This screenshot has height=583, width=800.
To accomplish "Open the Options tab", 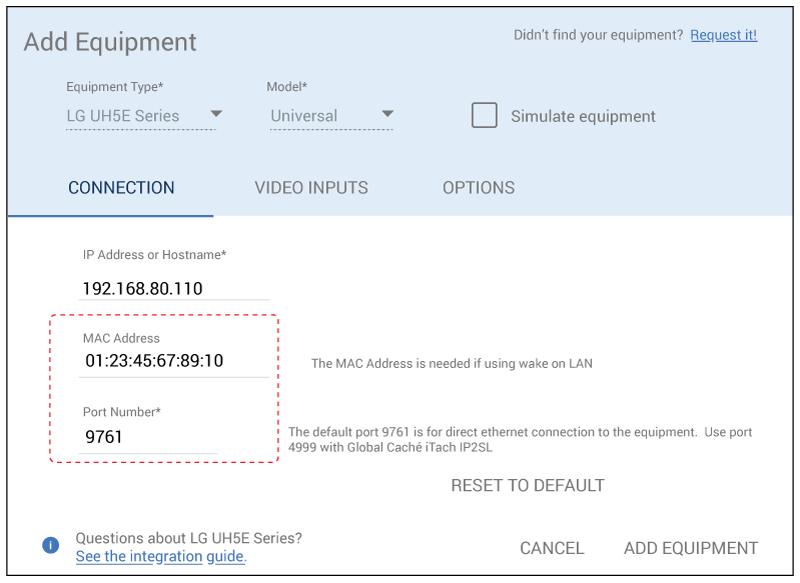I will [x=478, y=188].
